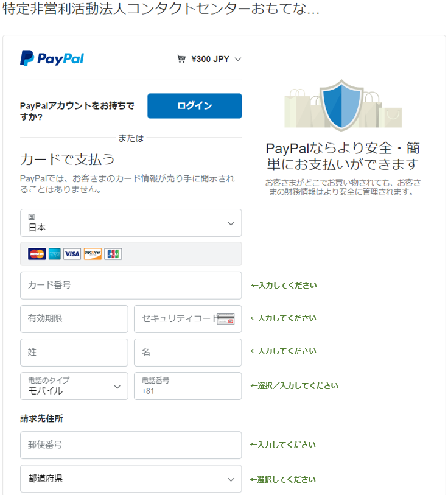
Task: Click the 電話番号 phone number field
Action: 188,386
